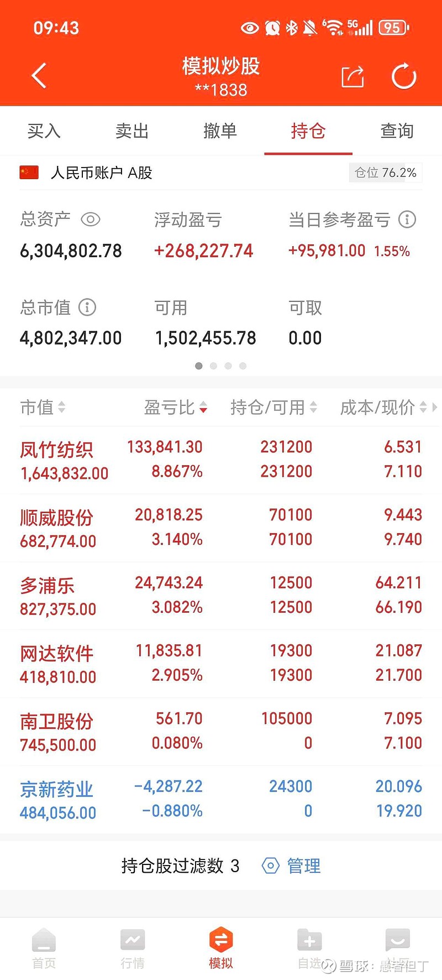The width and height of the screenshot is (442, 980).
Task: Open the 首页 home icon
Action: point(44,940)
